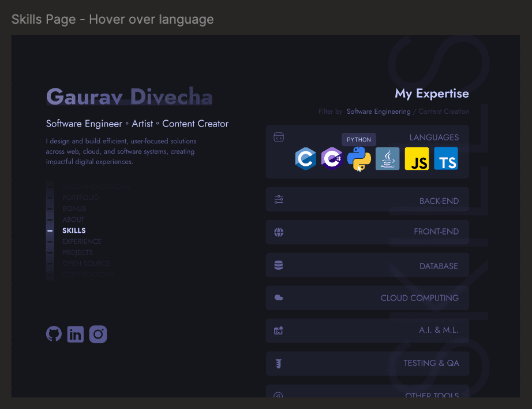Open the LinkedIn profile icon
532x409 pixels.
tap(76, 334)
